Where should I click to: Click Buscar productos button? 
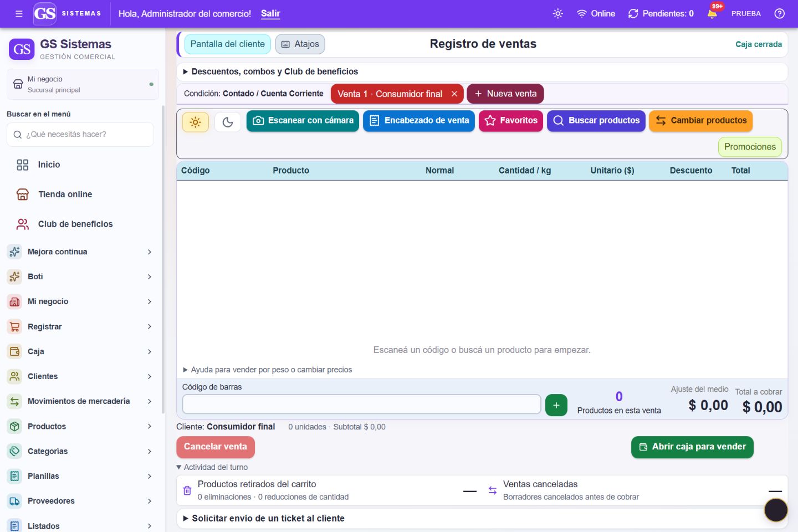tap(596, 121)
